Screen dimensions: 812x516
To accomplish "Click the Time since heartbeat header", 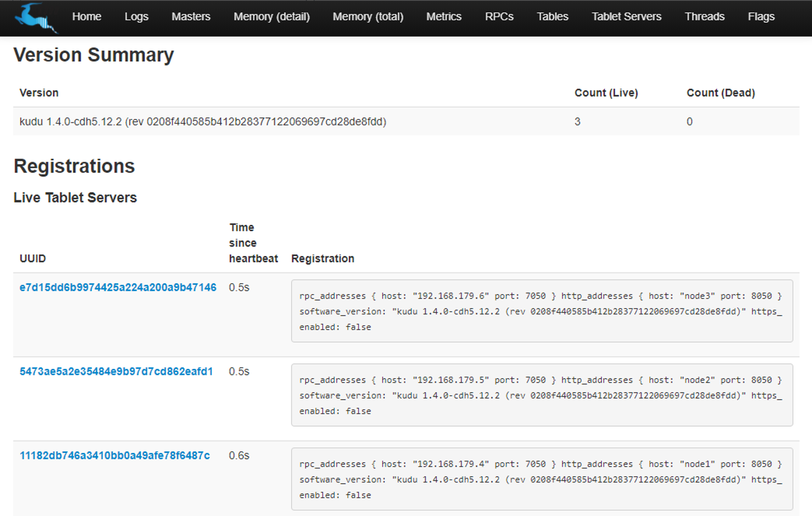I will 253,243.
